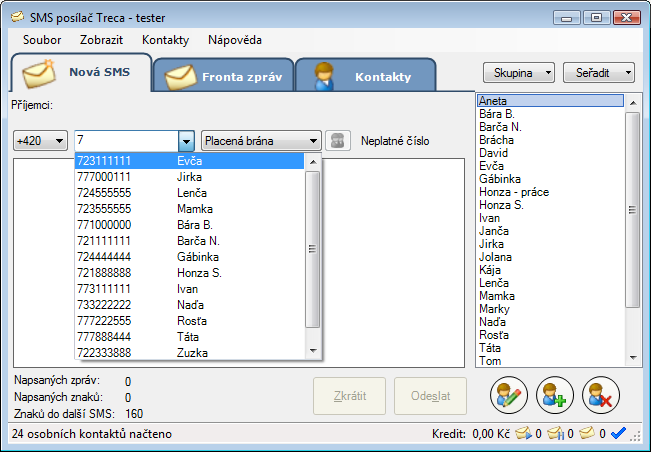This screenshot has width=651, height=452.
Task: Select Janča in the contact list
Action: click(551, 231)
